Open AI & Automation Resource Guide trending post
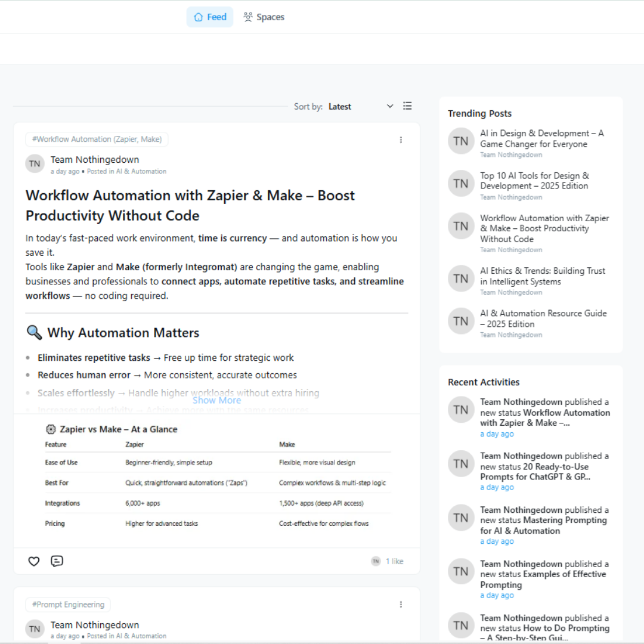The image size is (644, 644). pyautogui.click(x=543, y=318)
